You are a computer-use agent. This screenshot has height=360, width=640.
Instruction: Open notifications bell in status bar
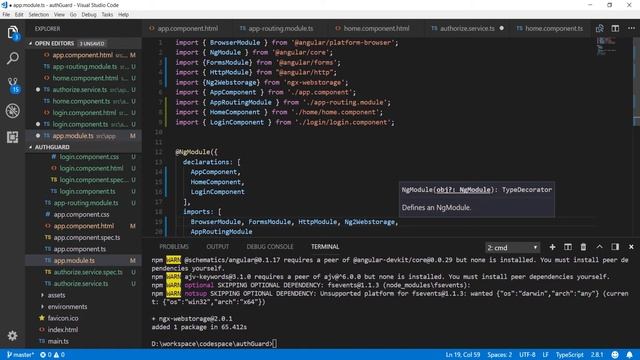coord(629,355)
